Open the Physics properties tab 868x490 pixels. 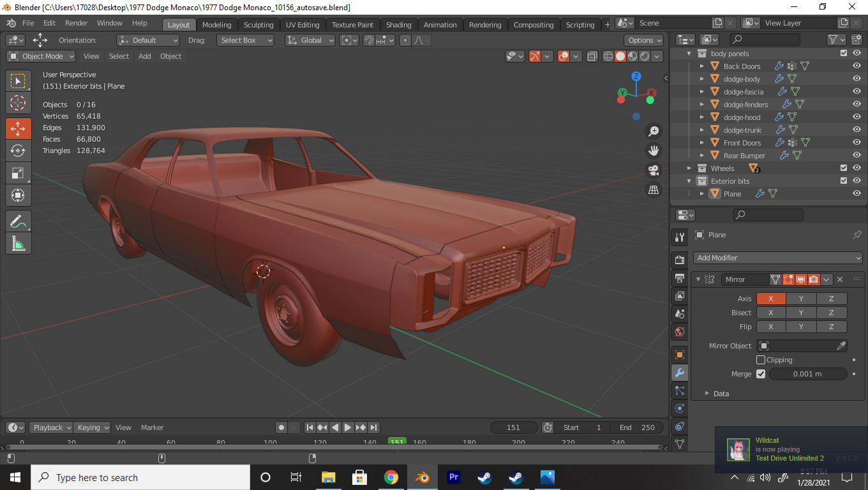(680, 408)
